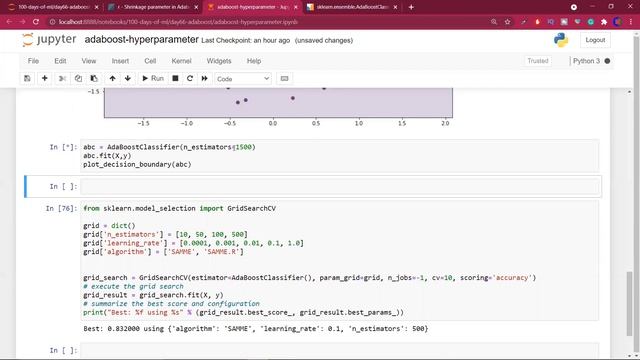Viewport: 640px width, 360px height.
Task: Cut selected cells with scissors icon
Action: [x=62, y=78]
